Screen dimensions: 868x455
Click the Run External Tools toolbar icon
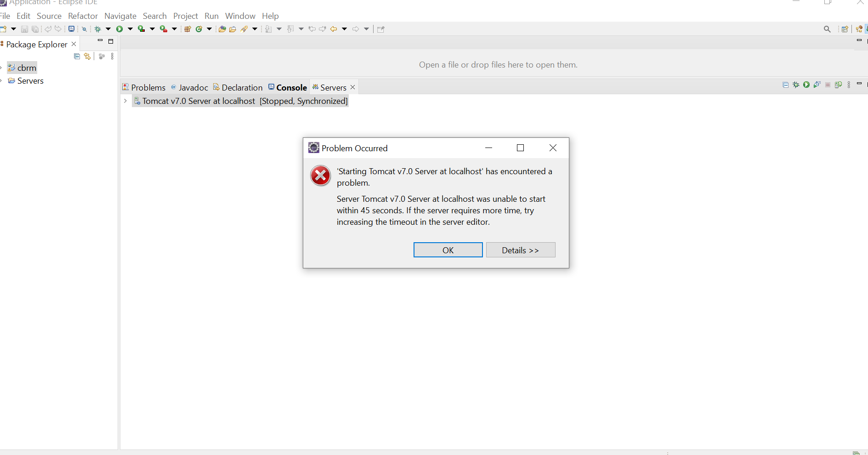(x=164, y=28)
